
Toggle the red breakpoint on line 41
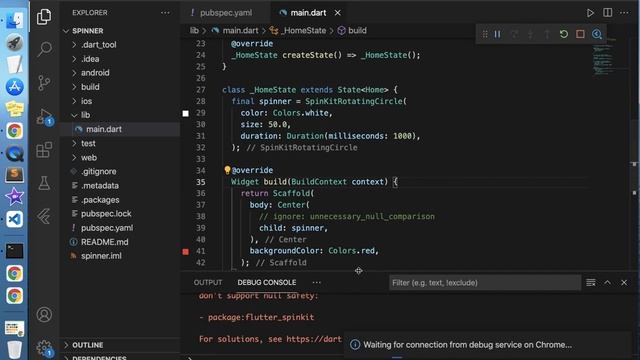(186, 251)
